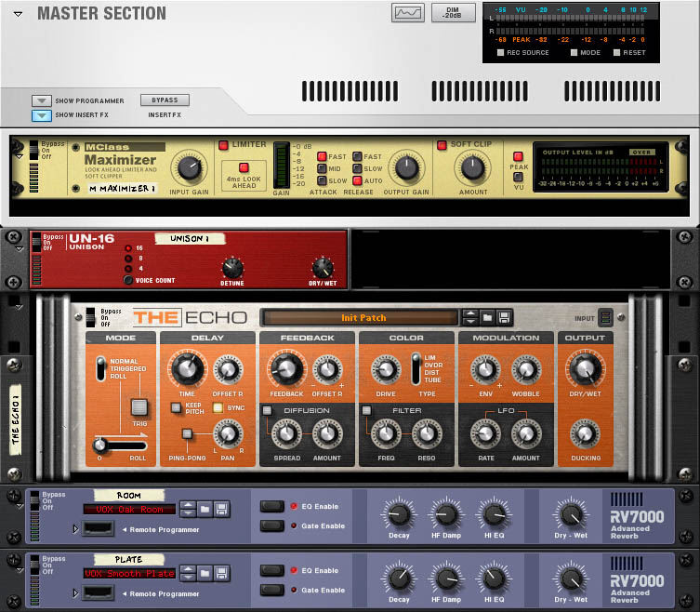Viewport: 700px width, 612px height.
Task: Toggle Soft Clip on the Maximizer
Action: [442, 145]
